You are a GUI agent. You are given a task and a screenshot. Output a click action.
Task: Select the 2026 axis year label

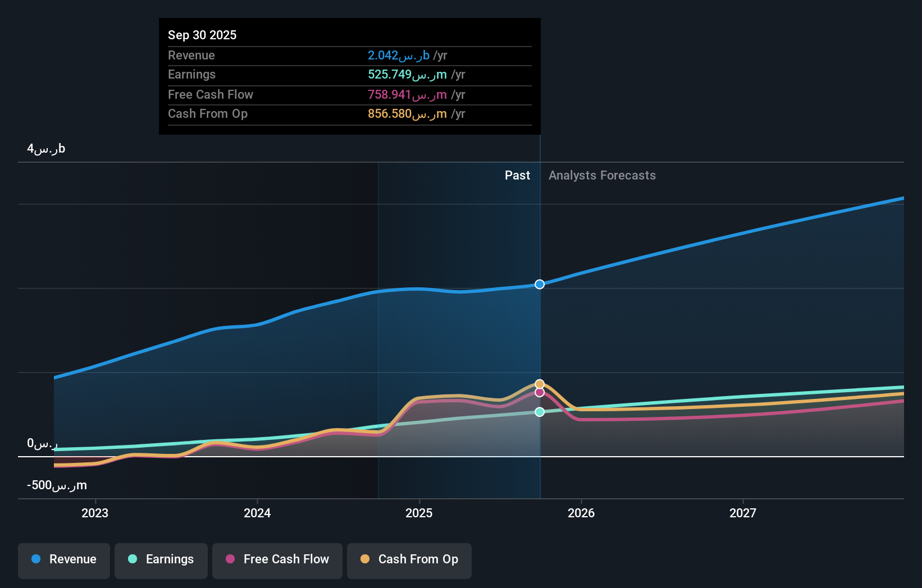point(582,512)
